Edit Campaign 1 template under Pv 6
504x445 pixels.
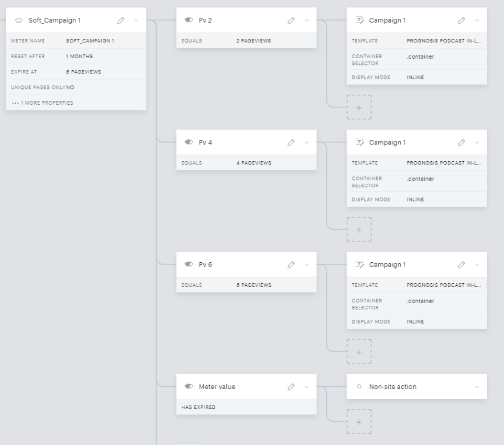pyautogui.click(x=461, y=264)
